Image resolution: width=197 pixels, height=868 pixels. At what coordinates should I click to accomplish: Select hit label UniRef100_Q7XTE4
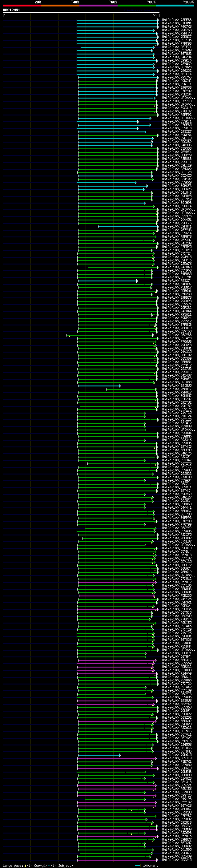(177, 254)
